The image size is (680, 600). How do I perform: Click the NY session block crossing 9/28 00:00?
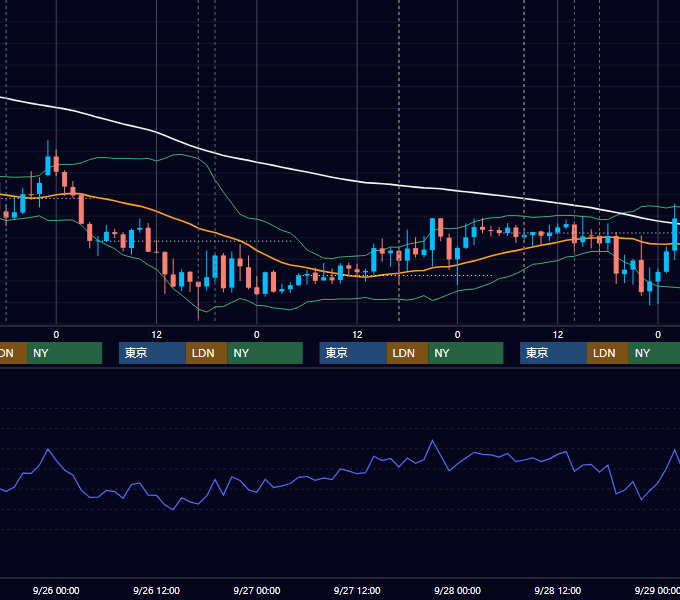(466, 353)
